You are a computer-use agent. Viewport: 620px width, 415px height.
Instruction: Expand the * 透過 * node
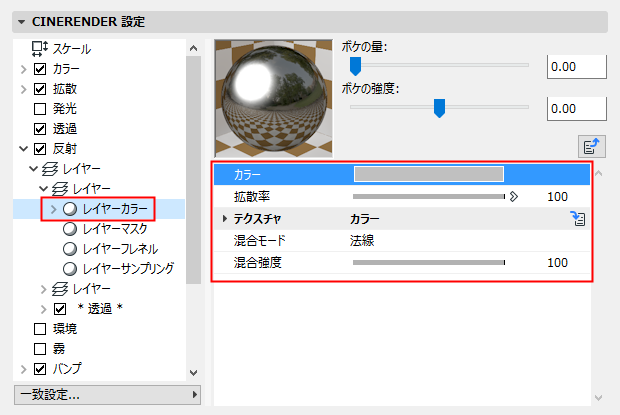[x=44, y=309]
